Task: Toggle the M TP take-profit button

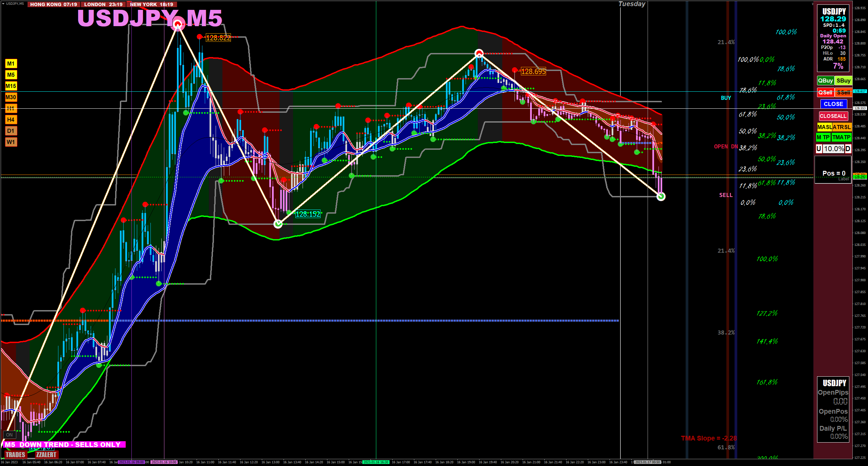Action: [x=823, y=137]
